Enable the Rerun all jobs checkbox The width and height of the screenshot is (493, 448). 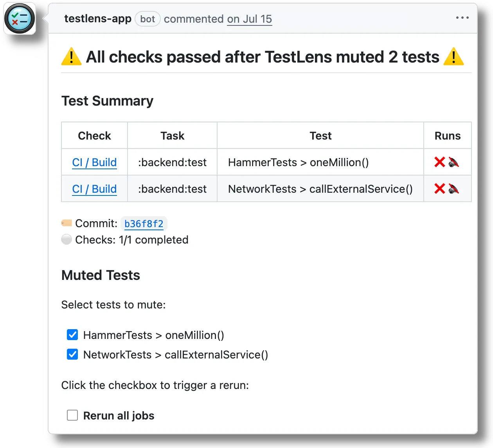pos(72,416)
